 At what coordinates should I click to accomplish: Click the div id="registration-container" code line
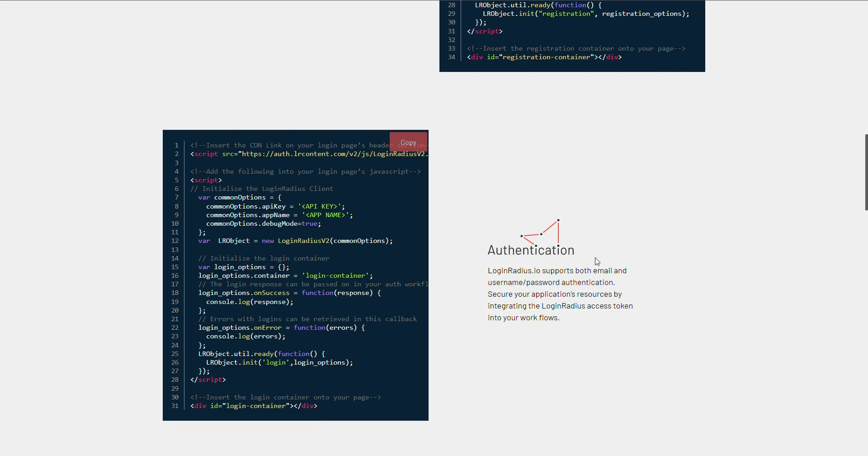pyautogui.click(x=544, y=57)
